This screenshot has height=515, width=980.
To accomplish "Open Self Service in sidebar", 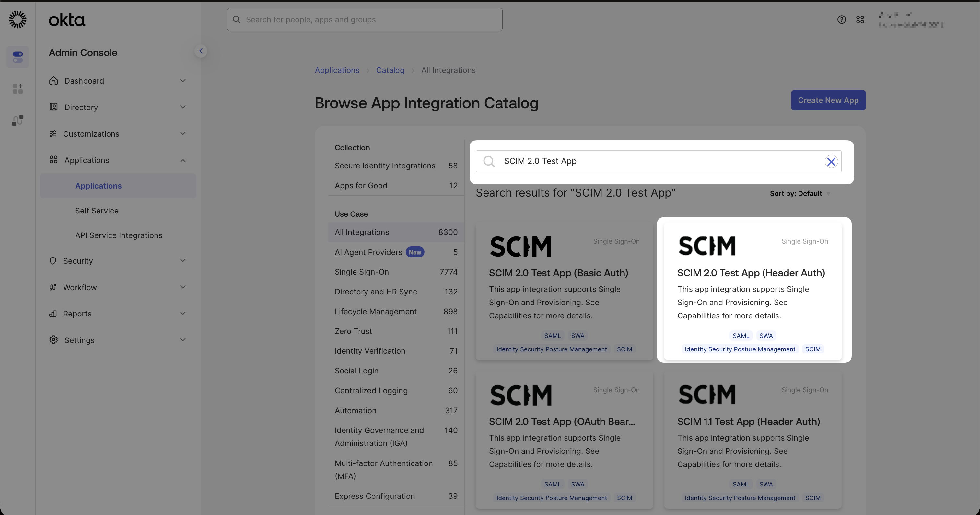I will click(x=97, y=211).
